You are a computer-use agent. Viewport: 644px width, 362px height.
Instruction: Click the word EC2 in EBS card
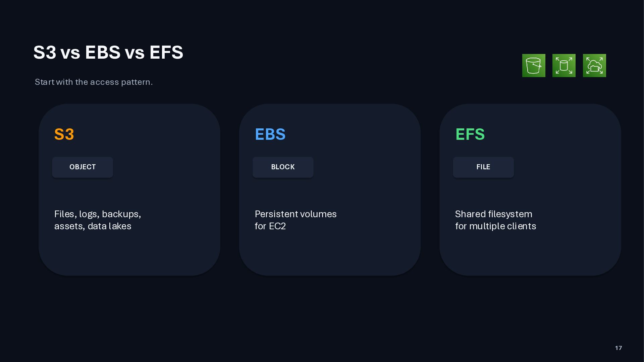(277, 226)
